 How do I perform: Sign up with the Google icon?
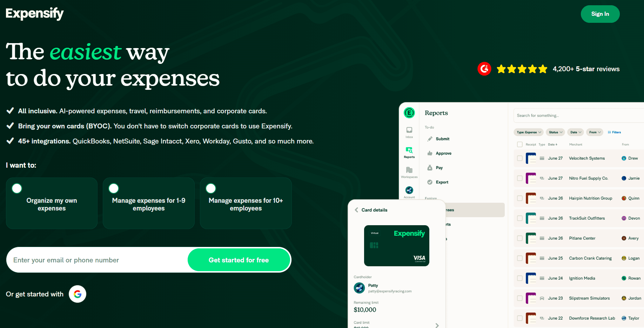[x=78, y=294]
